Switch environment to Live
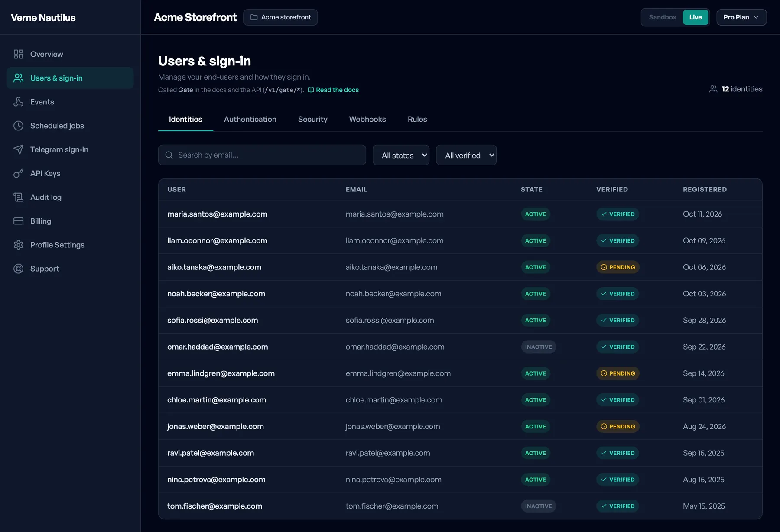This screenshot has width=780, height=532. point(695,17)
